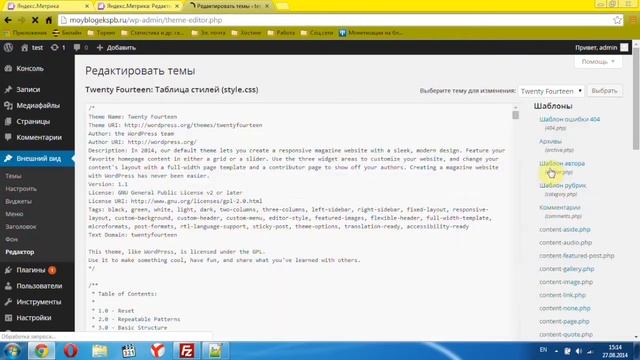Image resolution: width=640 pixels, height=360 pixels.
Task: Open Консоль in the sidebar
Action: 30,69
